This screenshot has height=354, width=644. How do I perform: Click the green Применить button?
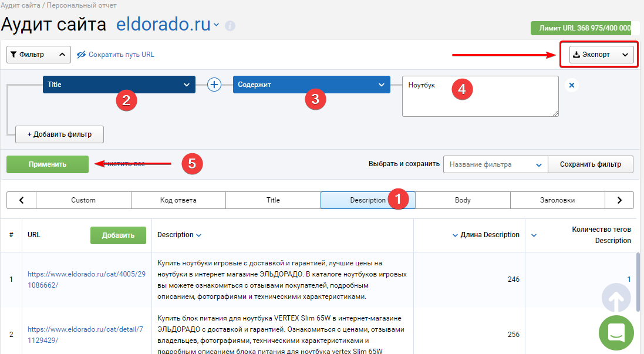47,164
